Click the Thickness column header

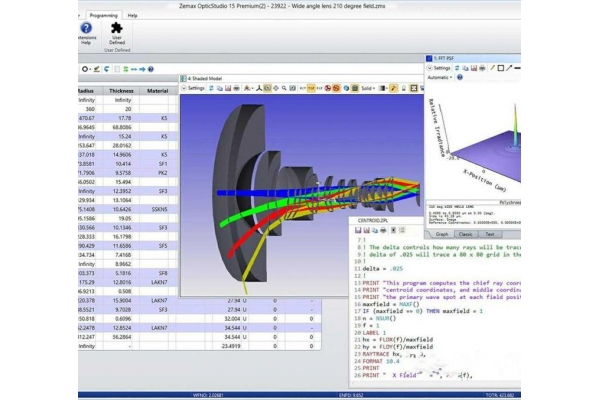122,89
